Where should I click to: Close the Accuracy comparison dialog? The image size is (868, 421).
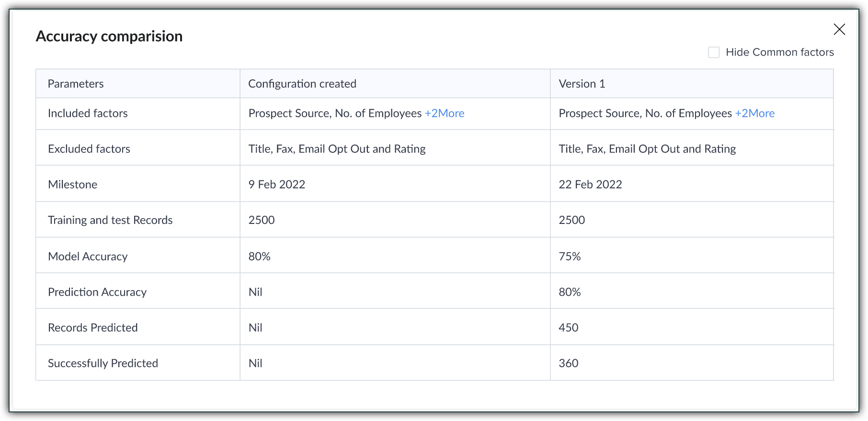tap(839, 29)
